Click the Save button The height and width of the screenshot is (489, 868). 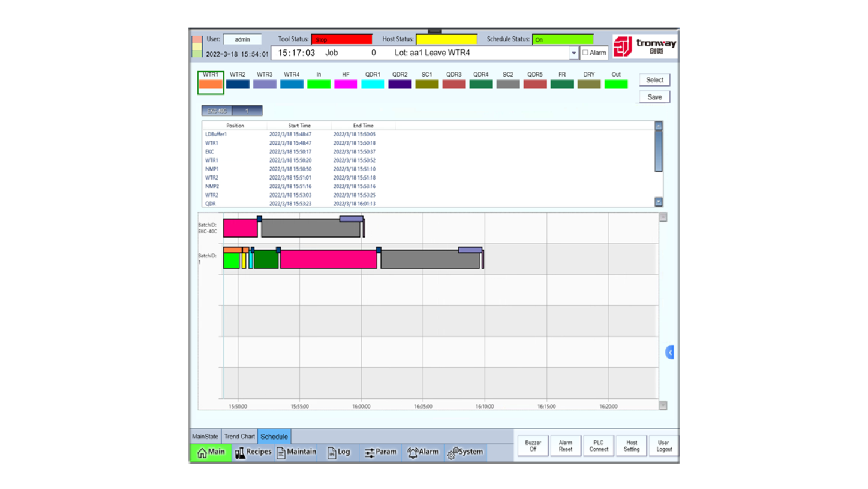(x=654, y=97)
